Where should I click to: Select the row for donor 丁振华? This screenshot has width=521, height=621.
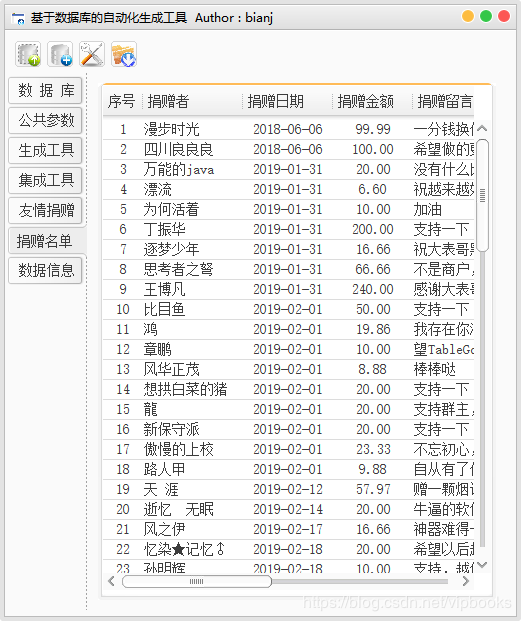tap(289, 229)
